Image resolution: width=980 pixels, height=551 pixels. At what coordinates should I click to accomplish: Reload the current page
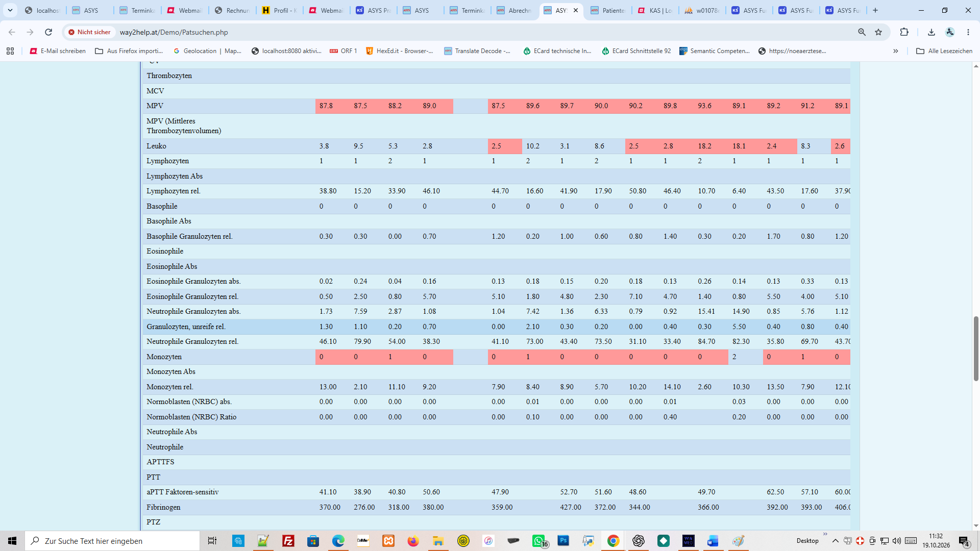(x=48, y=32)
